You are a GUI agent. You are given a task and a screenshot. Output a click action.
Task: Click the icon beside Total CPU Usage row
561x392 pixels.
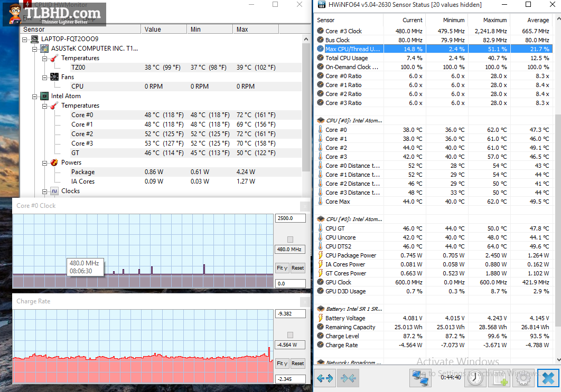320,58
